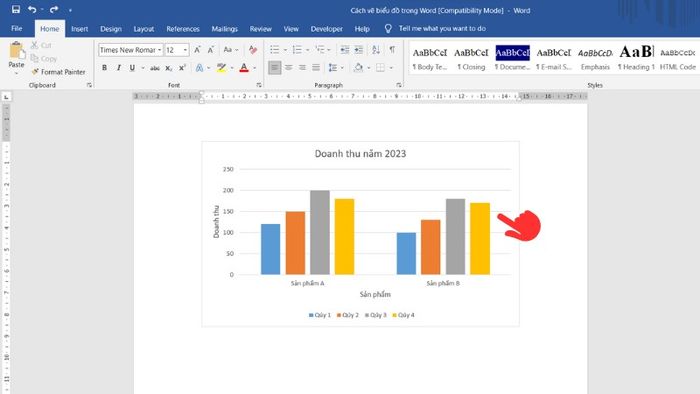Screen dimensions: 700x394
Task: Toggle italic formatting
Action: [x=118, y=68]
